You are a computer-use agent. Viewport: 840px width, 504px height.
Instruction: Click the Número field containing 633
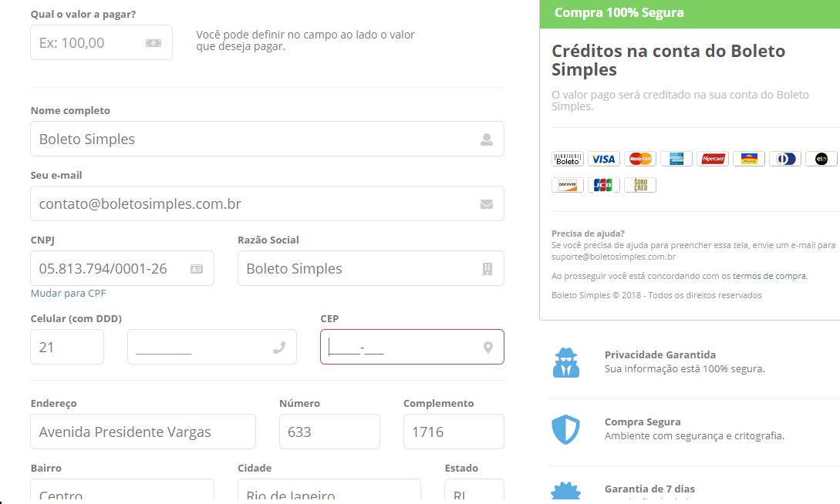pyautogui.click(x=329, y=432)
